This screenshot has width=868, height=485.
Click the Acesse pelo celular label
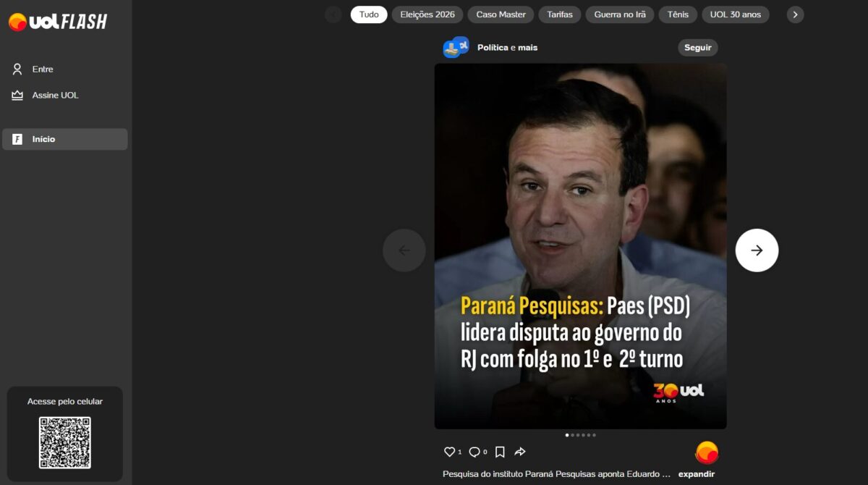click(x=65, y=401)
